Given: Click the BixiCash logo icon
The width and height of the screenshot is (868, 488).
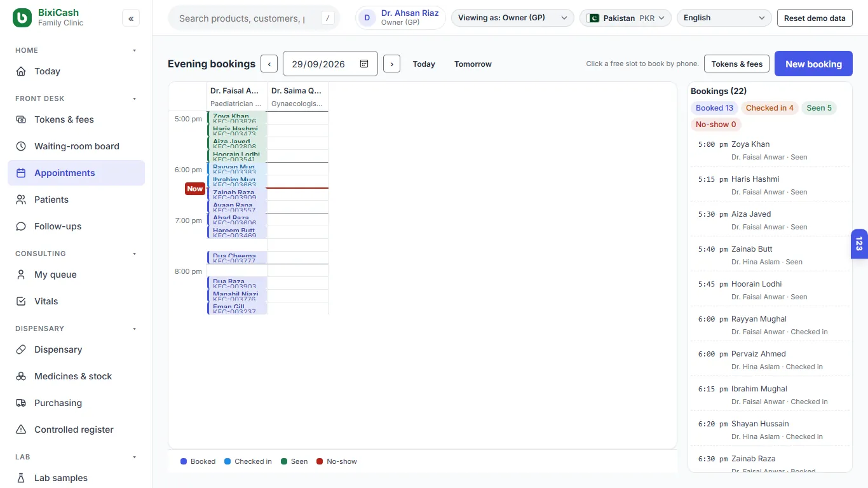Looking at the screenshot, I should (x=22, y=18).
